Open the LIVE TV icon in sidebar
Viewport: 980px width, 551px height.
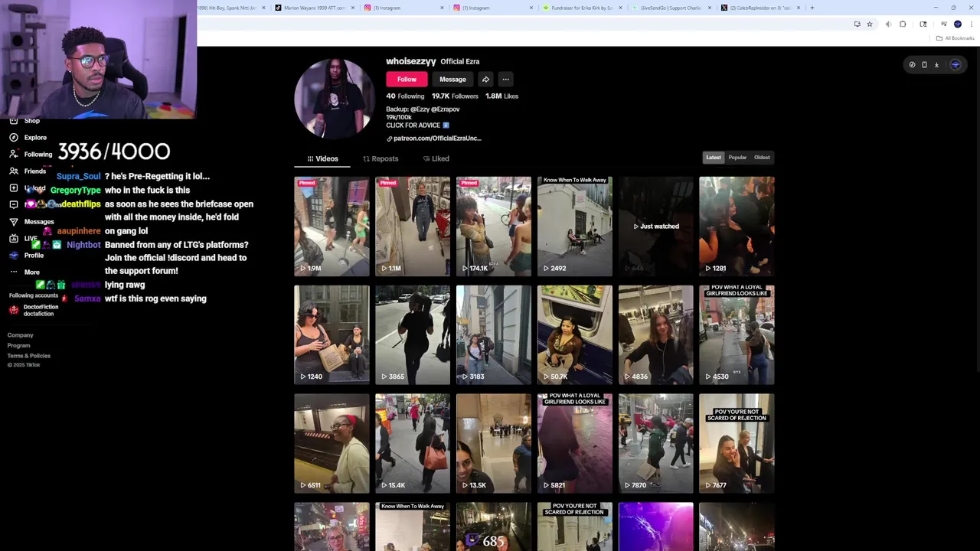tap(14, 238)
